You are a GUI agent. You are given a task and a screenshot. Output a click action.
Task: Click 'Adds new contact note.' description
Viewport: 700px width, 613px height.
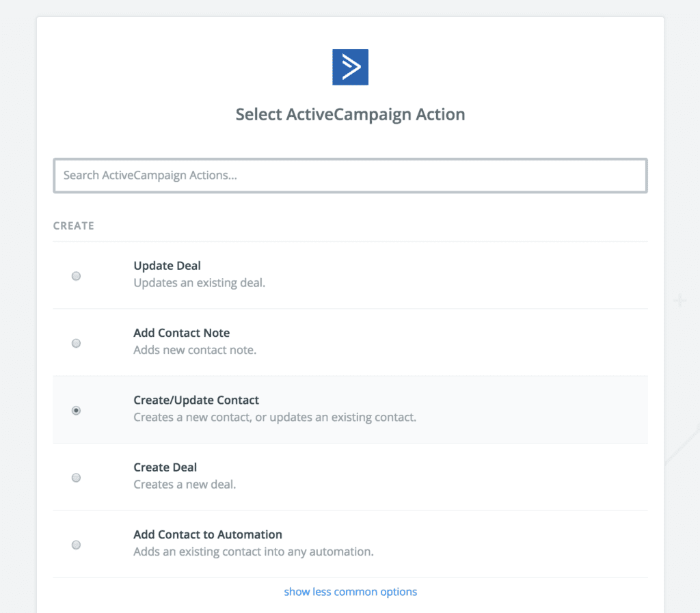click(195, 350)
